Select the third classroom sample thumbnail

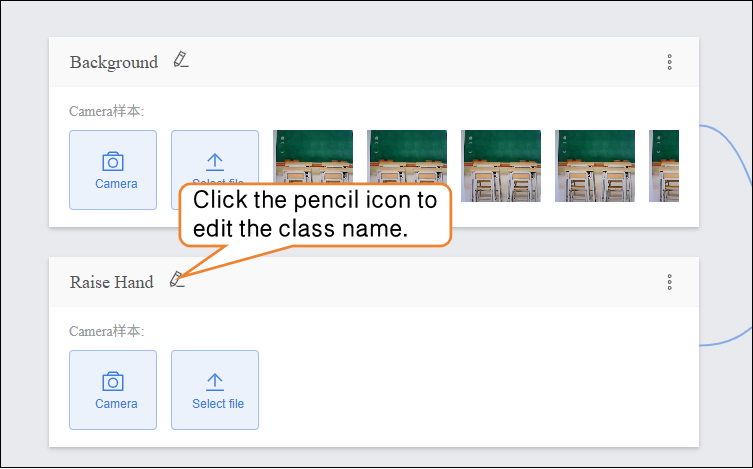[x=501, y=166]
